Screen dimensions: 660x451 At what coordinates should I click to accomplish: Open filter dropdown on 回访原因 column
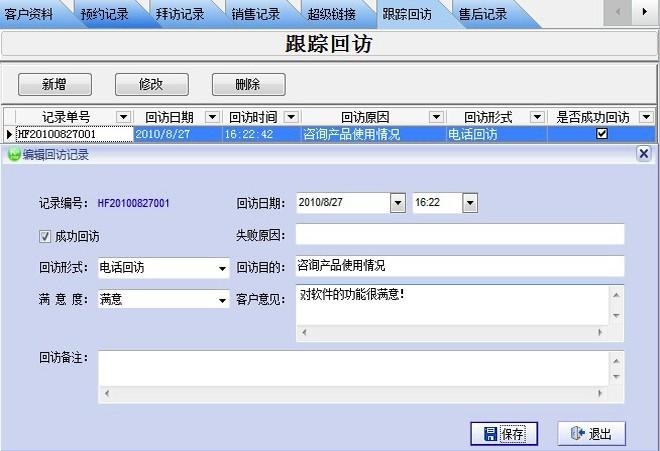(x=435, y=117)
